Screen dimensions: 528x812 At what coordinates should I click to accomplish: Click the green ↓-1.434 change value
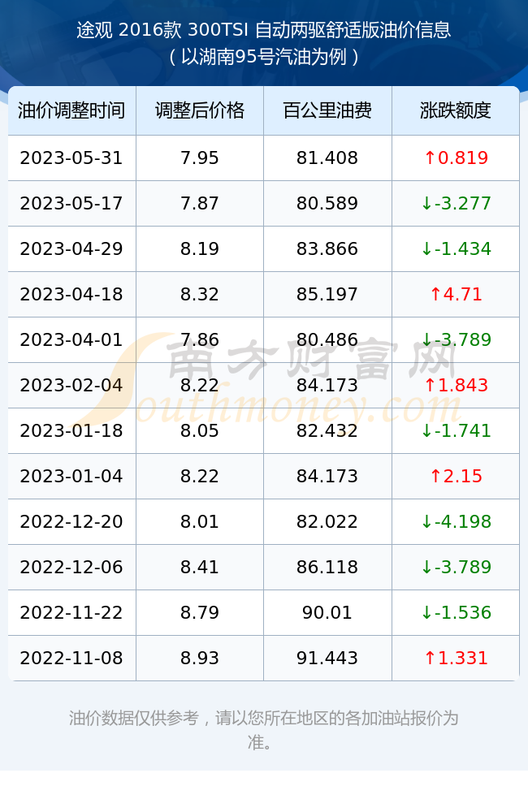point(456,249)
